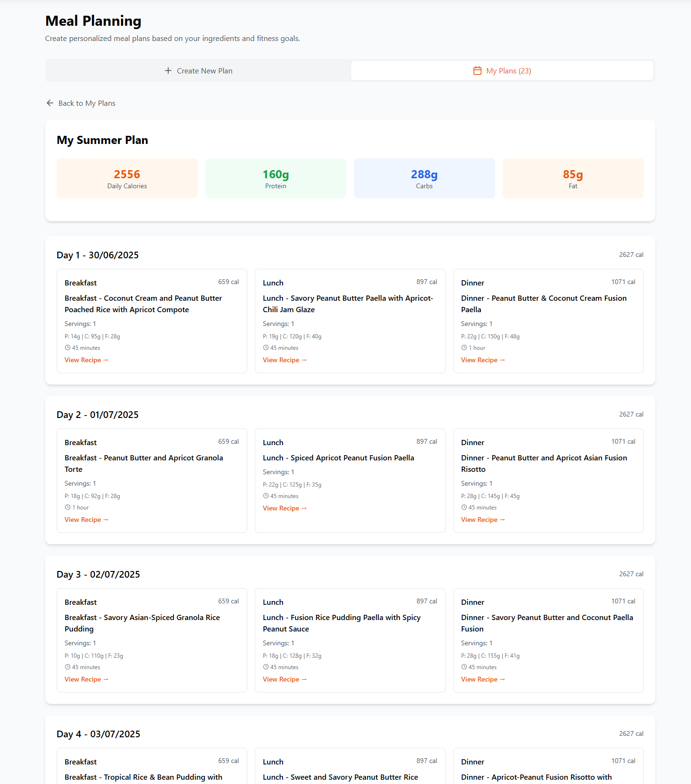Click the clock icon on Coconut Cream Fusion Paella dinner
Viewport: 691px width, 784px height.
[x=464, y=348]
